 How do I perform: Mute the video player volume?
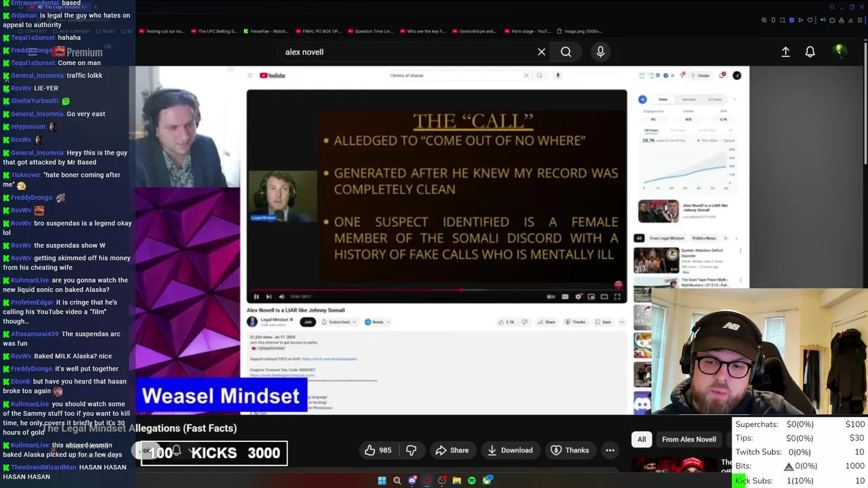[x=281, y=296]
